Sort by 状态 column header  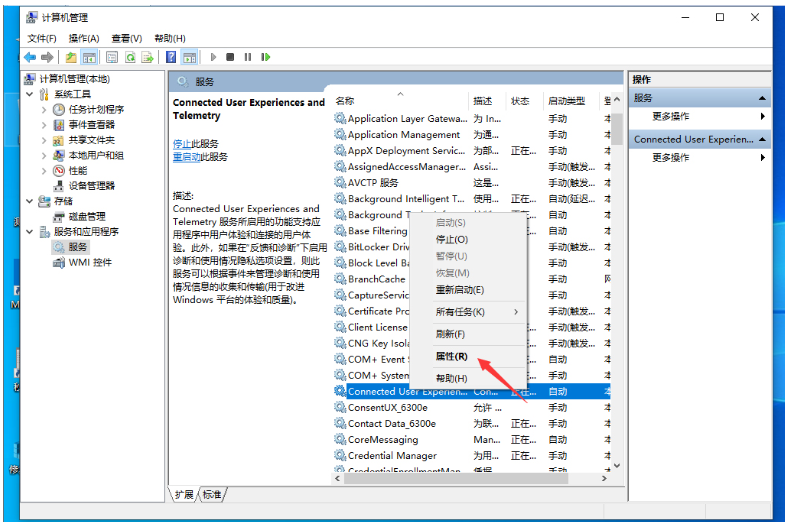click(x=524, y=101)
